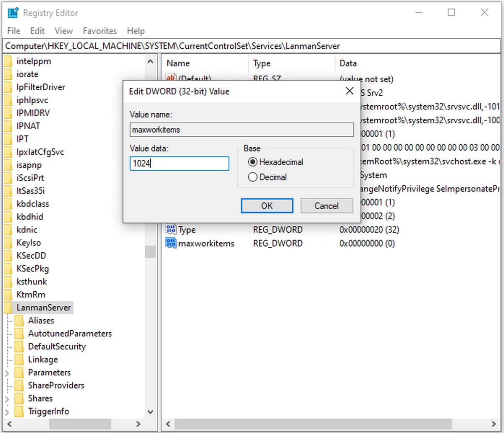Select the Decimal base option
This screenshot has height=433, width=504.
[252, 177]
